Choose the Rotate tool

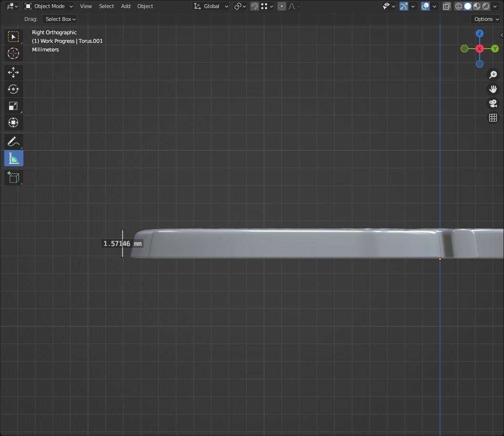click(13, 89)
